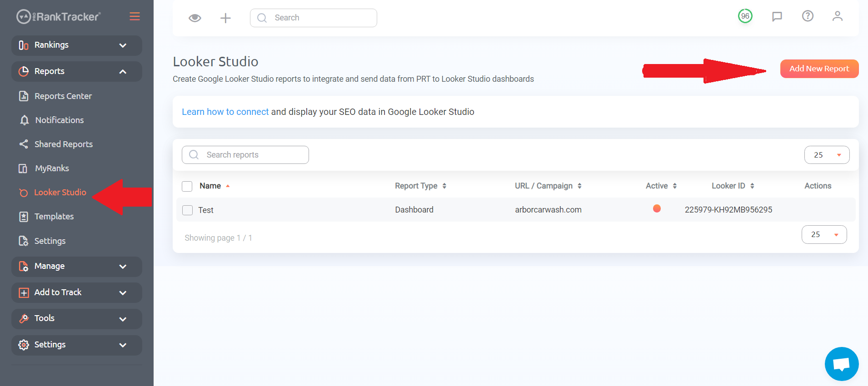This screenshot has height=386, width=868.
Task: Toggle the Active status dot for Test
Action: pos(657,208)
